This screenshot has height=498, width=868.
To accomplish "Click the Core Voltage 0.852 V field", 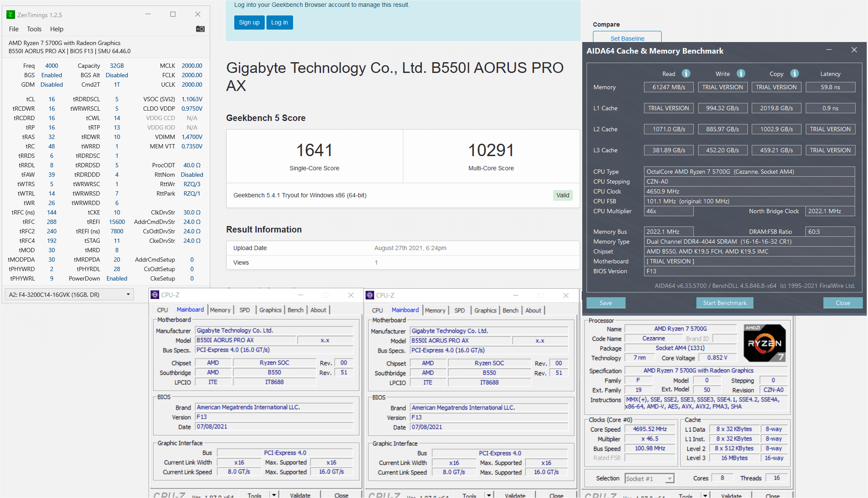I will [x=717, y=357].
